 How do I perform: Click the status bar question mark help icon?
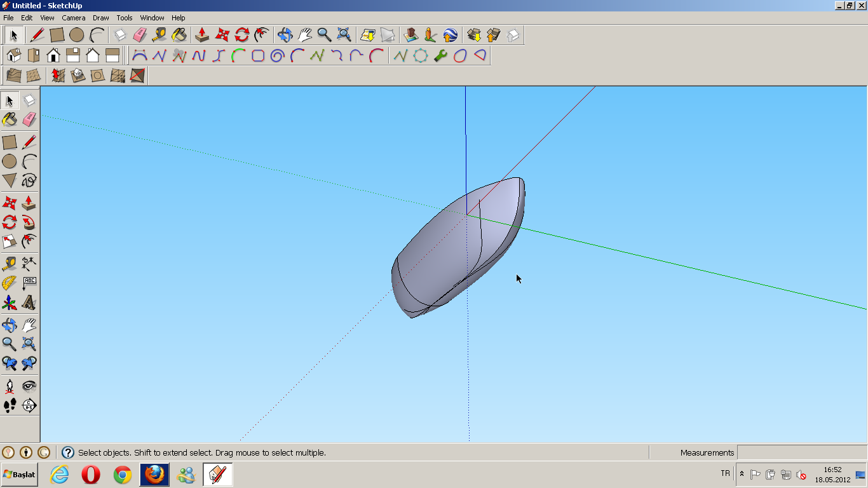tap(67, 452)
